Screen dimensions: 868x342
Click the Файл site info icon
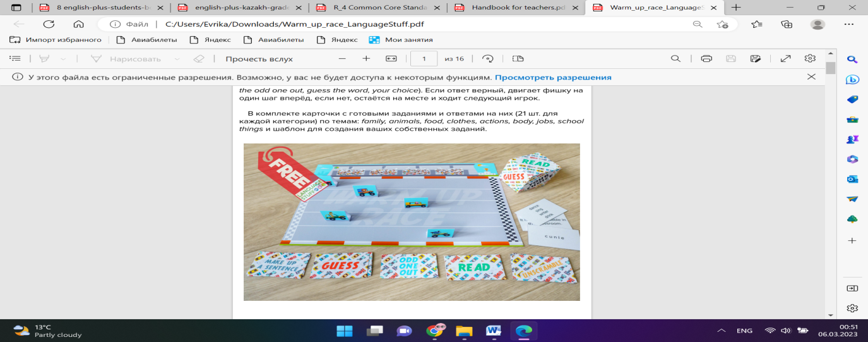coord(129,24)
